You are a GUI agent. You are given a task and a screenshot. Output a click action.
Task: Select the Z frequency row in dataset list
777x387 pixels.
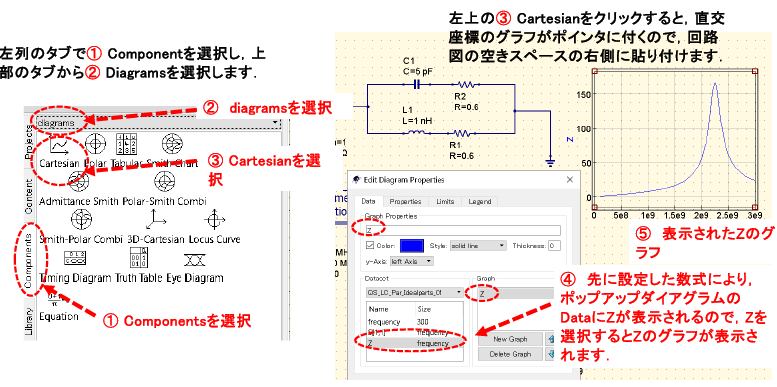pos(414,343)
